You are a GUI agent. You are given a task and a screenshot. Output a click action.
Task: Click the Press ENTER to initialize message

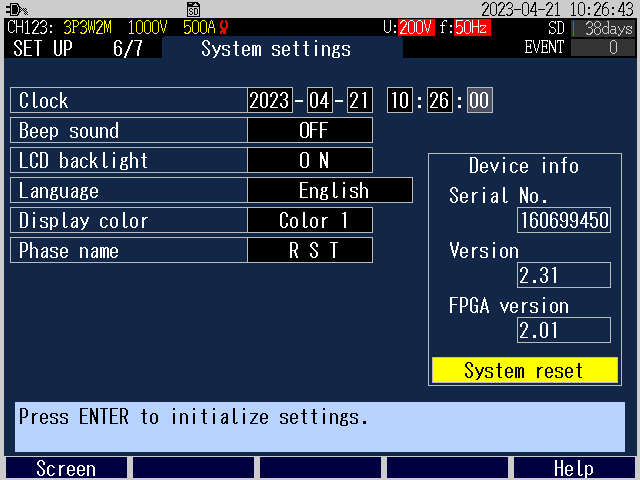click(x=193, y=417)
